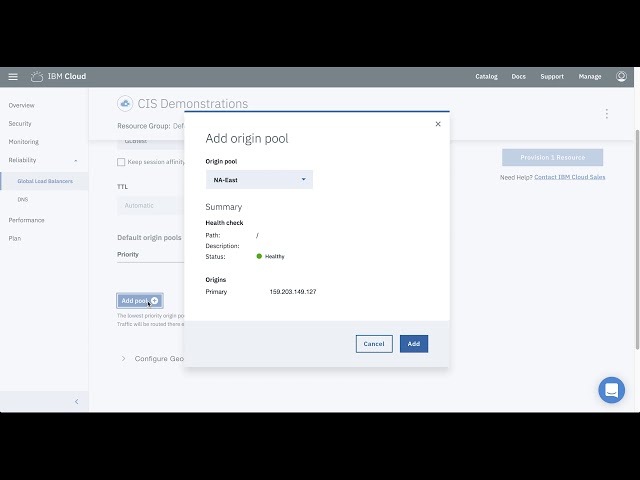Open Security in sidebar
The image size is (640, 480).
pyautogui.click(x=20, y=124)
